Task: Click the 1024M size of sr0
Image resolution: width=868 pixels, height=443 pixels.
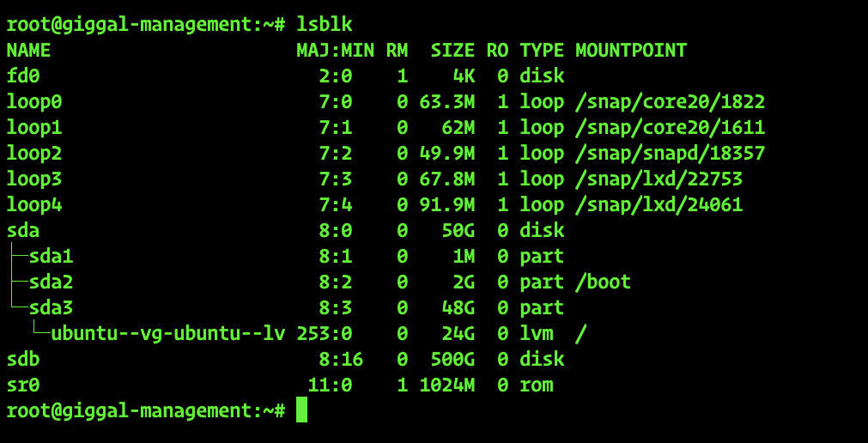Action: coord(446,385)
